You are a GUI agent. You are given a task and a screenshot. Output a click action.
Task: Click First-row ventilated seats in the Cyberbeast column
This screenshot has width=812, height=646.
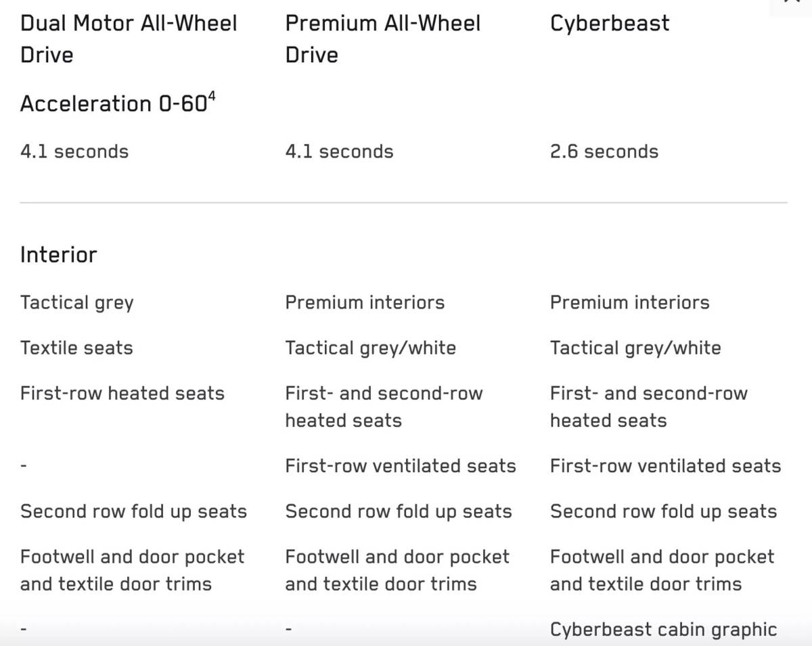665,465
